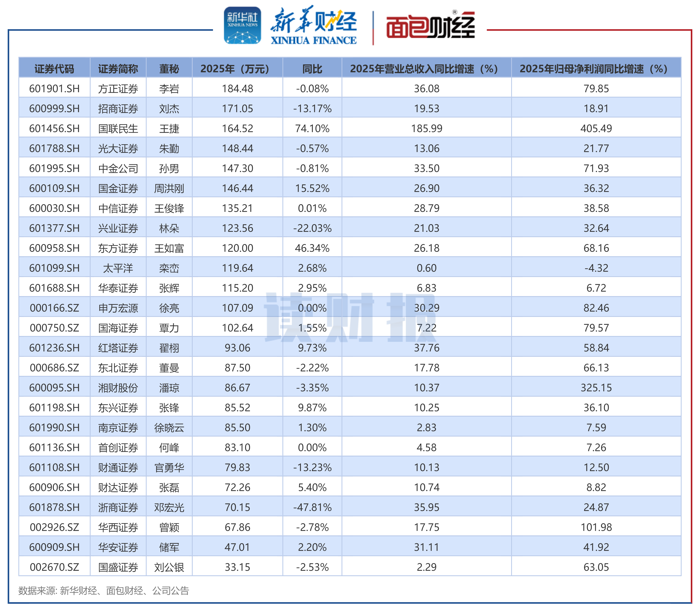Click secretary name 李岩

tap(169, 89)
